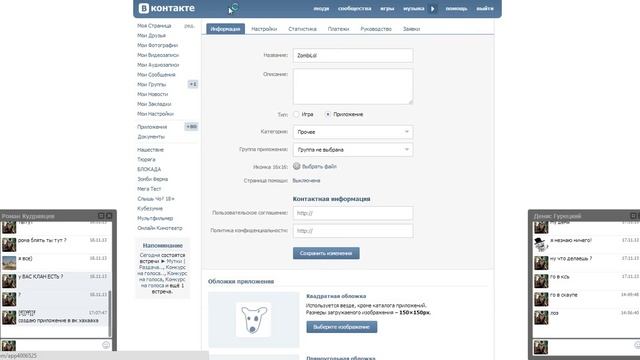Open Мои Группы in sidebar
The width and height of the screenshot is (640, 360).
tap(151, 84)
